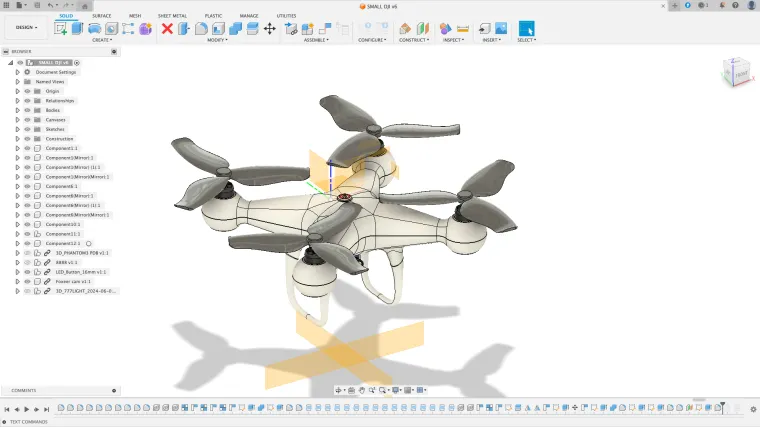Open the Sheet Metal tab
760x427 pixels.
172,16
